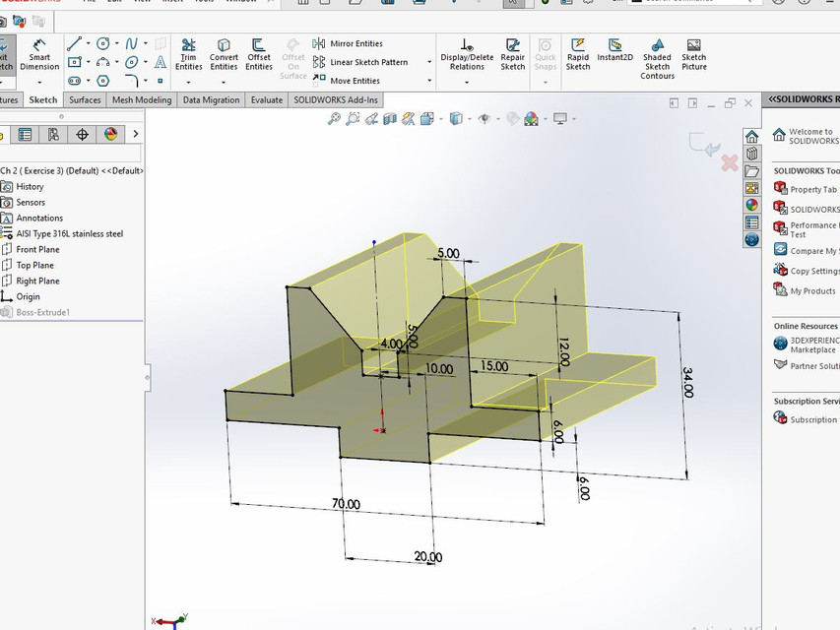Open the View Settings monitor icon
The width and height of the screenshot is (840, 630).
[x=559, y=119]
